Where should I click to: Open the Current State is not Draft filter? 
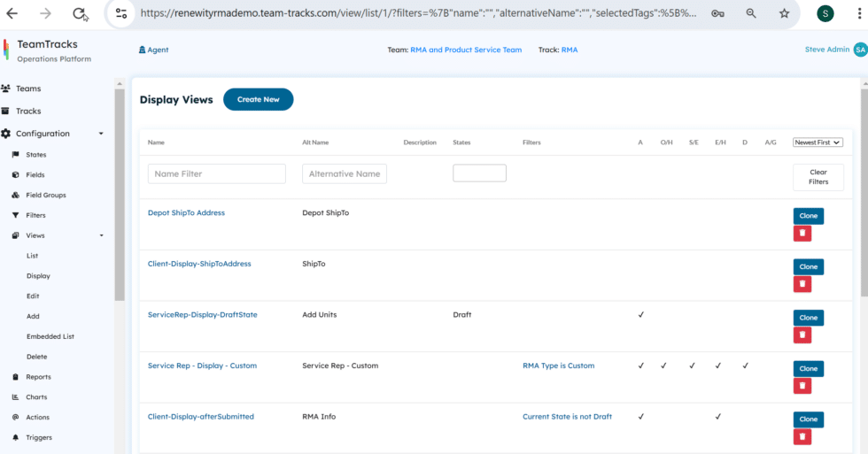tap(568, 417)
